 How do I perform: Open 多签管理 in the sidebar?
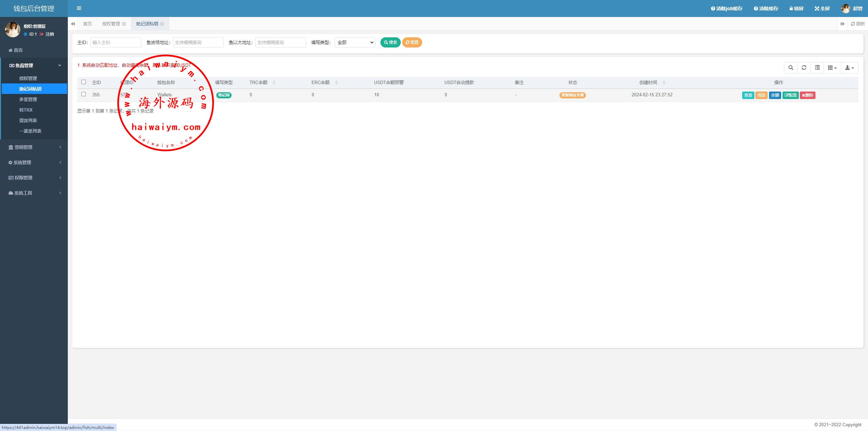(28, 99)
